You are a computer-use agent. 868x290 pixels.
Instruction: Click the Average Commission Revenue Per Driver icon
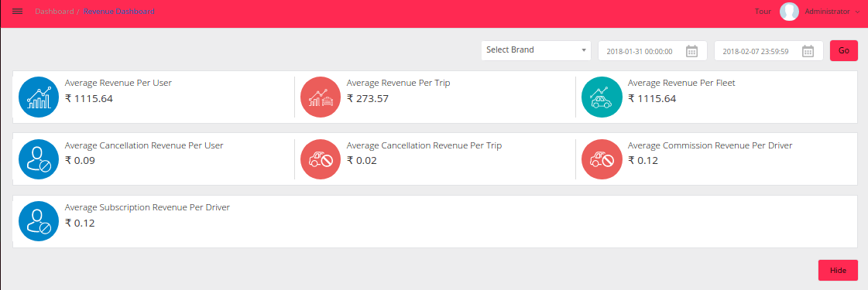pos(602,159)
